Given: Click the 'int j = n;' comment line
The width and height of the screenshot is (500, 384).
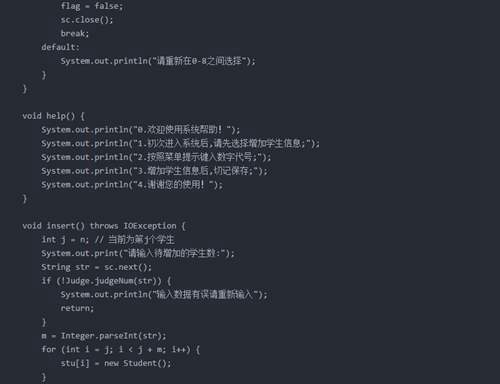Looking at the screenshot, I should tap(108, 240).
